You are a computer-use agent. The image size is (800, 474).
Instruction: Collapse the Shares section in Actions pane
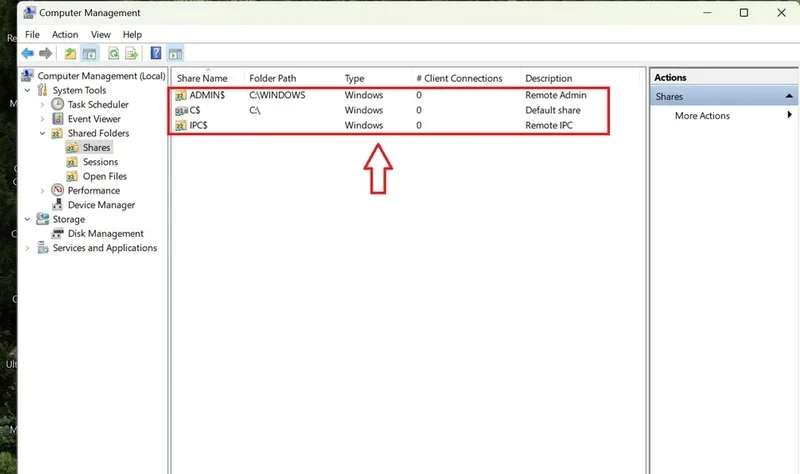point(789,96)
